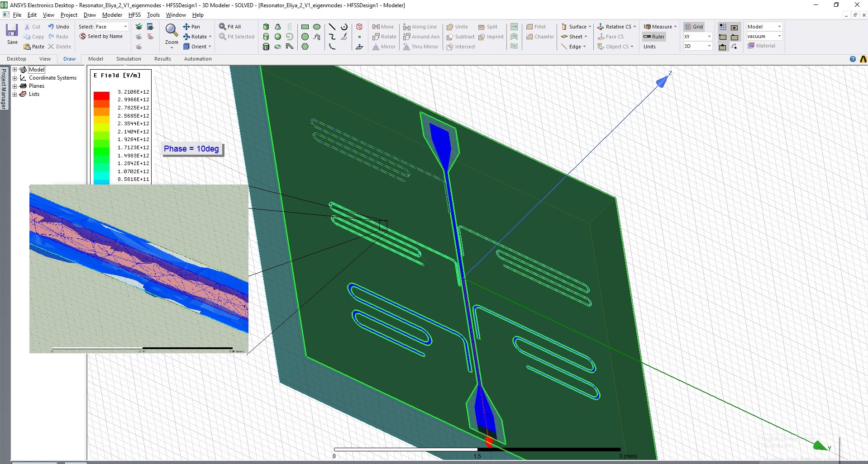The height and width of the screenshot is (464, 868).
Task: Expand the Coordinate Systems tree node
Action: (14, 78)
